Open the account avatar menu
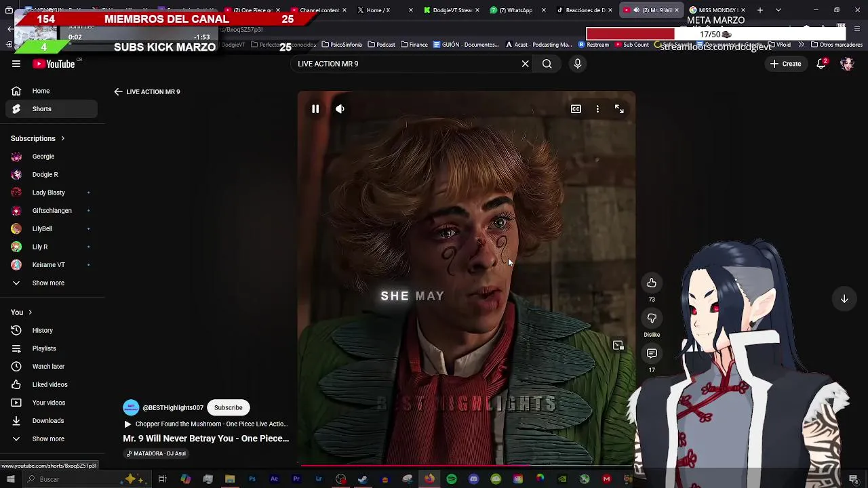The width and height of the screenshot is (868, 488). pyautogui.click(x=847, y=64)
